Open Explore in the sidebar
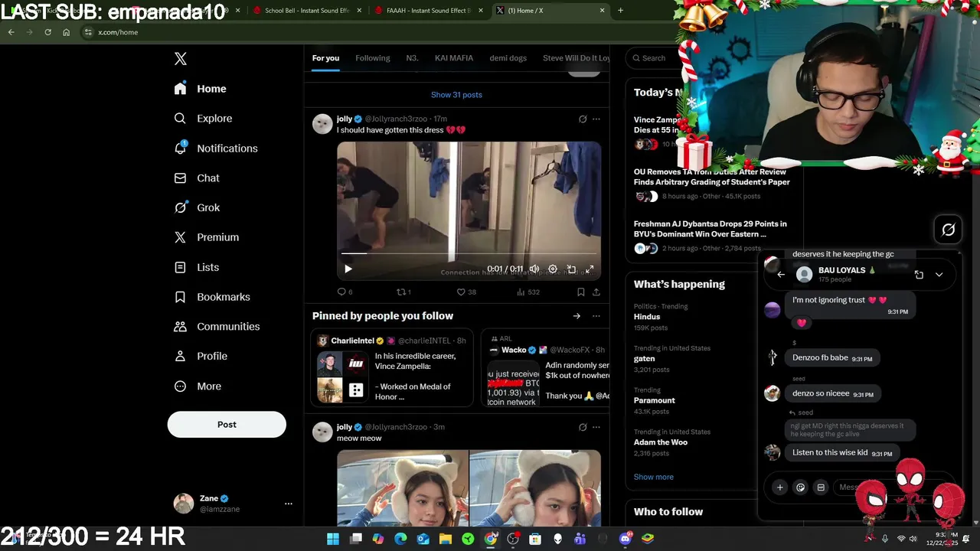This screenshot has width=980, height=551. [204, 119]
